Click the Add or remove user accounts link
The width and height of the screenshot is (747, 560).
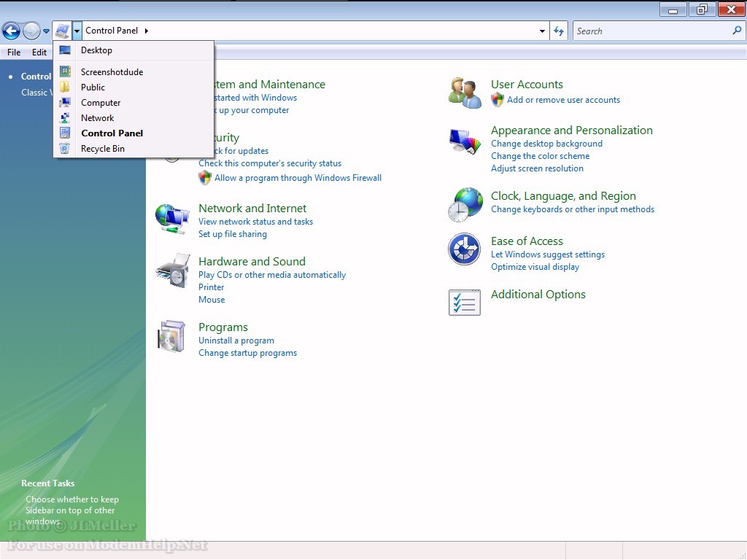pos(563,100)
